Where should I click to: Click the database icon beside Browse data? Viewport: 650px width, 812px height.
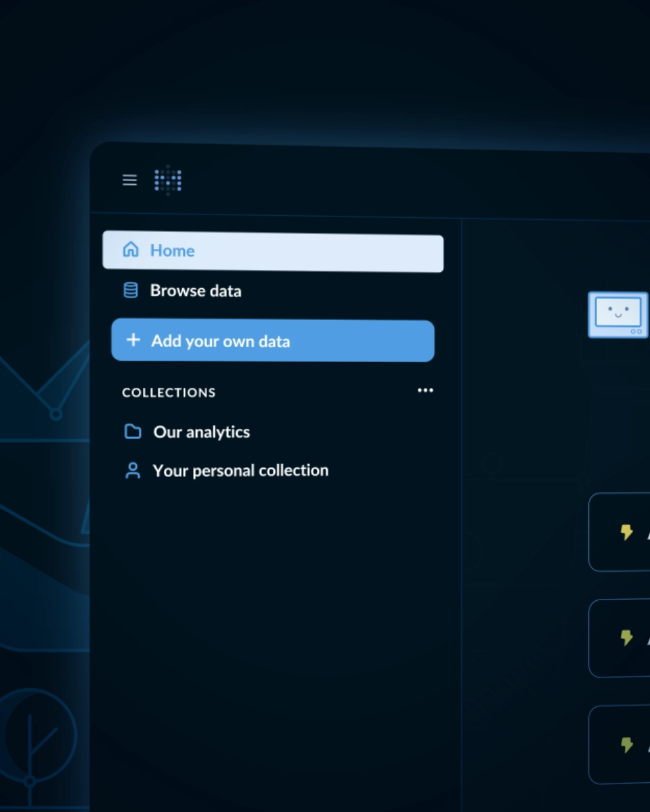tap(131, 290)
